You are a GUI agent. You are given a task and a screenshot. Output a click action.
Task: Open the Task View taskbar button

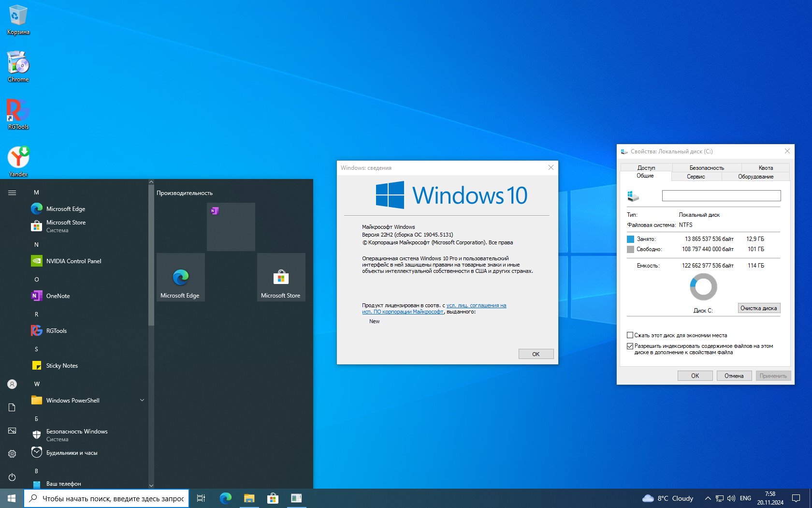pyautogui.click(x=201, y=498)
